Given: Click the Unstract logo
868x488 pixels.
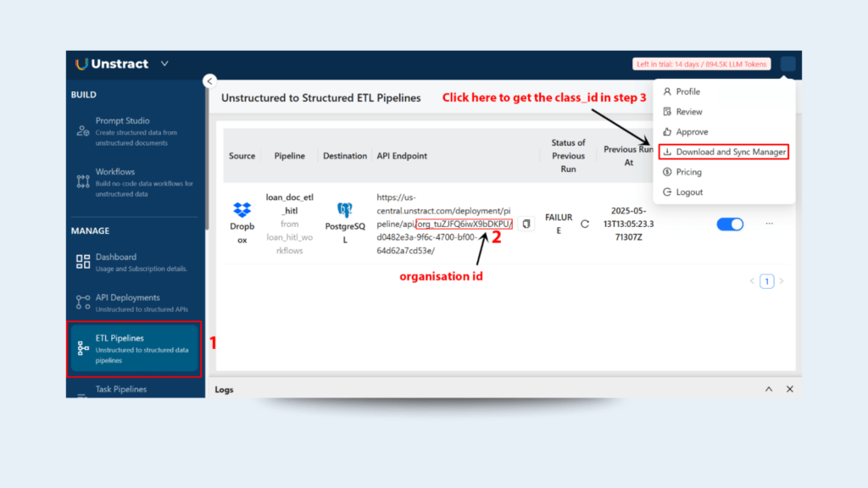Looking at the screenshot, I should tap(112, 64).
